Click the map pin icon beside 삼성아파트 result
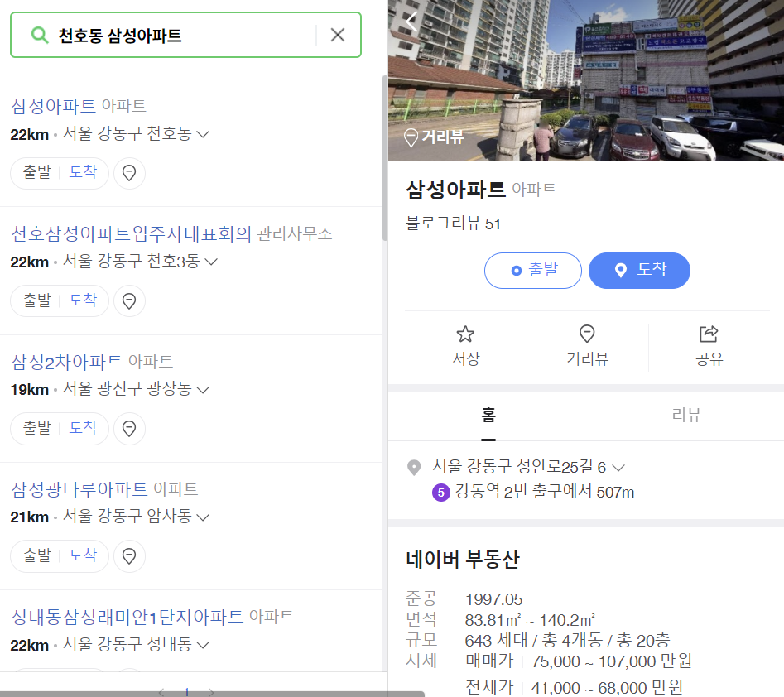The height and width of the screenshot is (697, 784). (x=129, y=173)
